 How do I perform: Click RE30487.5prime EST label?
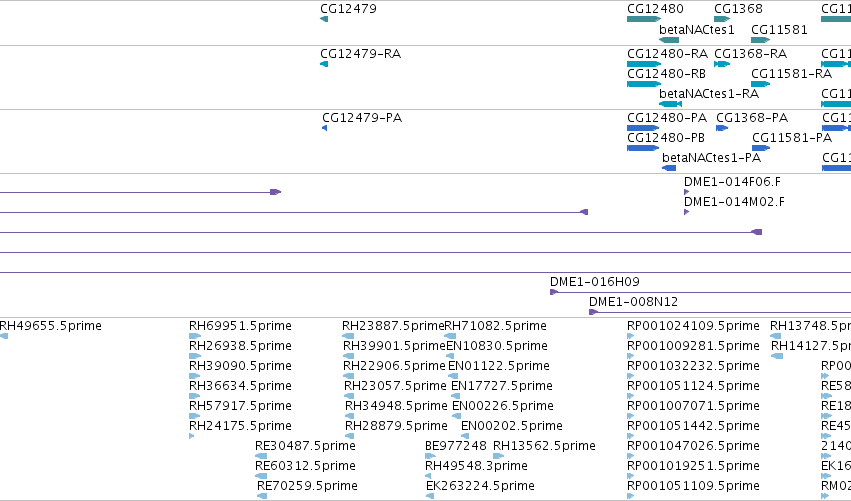(x=306, y=446)
